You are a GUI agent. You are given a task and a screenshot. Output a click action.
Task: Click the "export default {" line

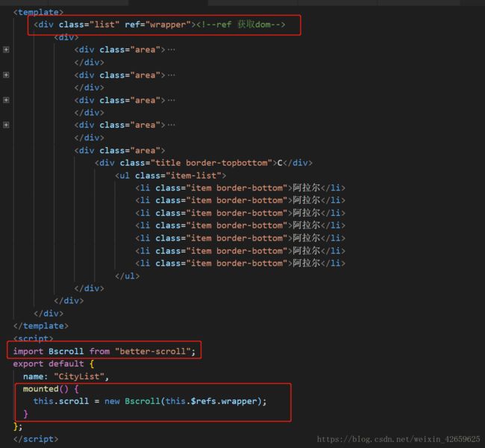pyautogui.click(x=54, y=364)
